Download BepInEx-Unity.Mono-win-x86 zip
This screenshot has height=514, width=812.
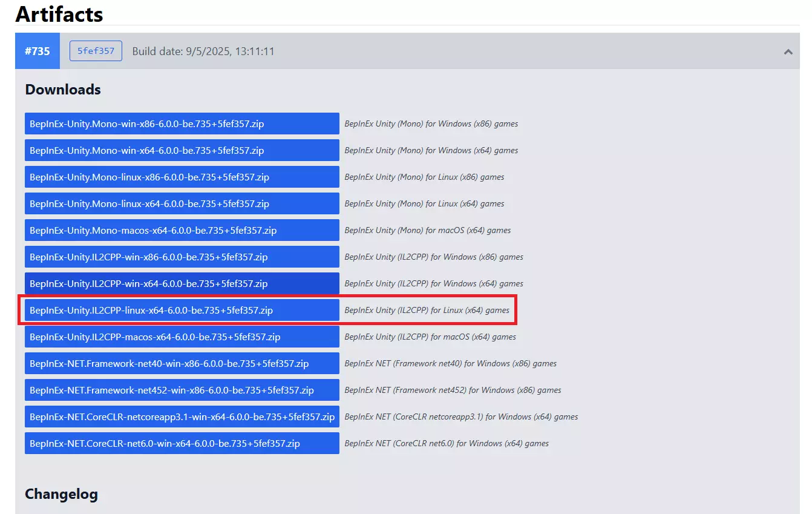pyautogui.click(x=182, y=124)
